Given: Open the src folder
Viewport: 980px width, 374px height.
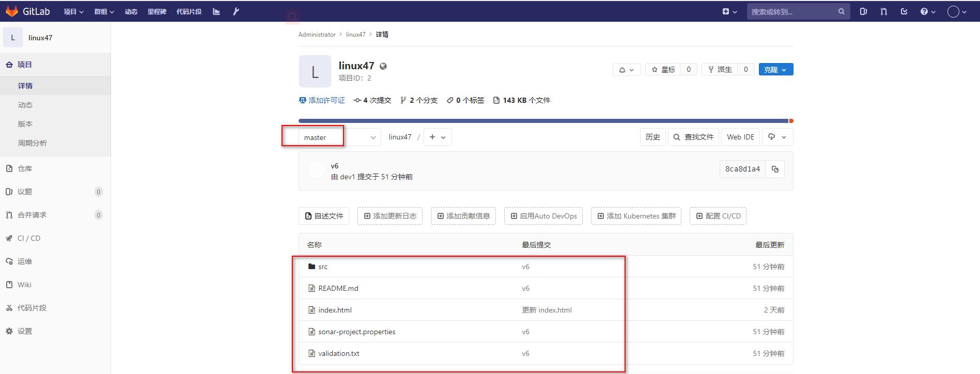Looking at the screenshot, I should [x=323, y=267].
